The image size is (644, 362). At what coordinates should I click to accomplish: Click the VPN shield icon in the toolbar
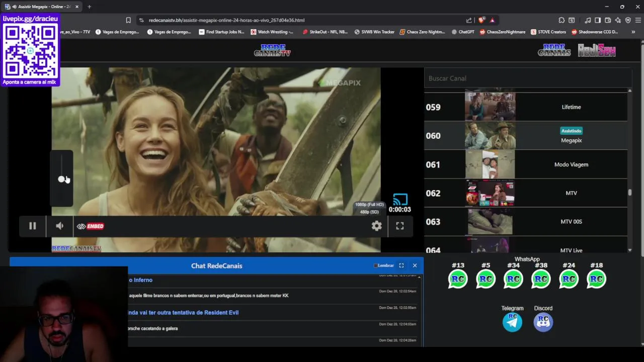[628, 20]
